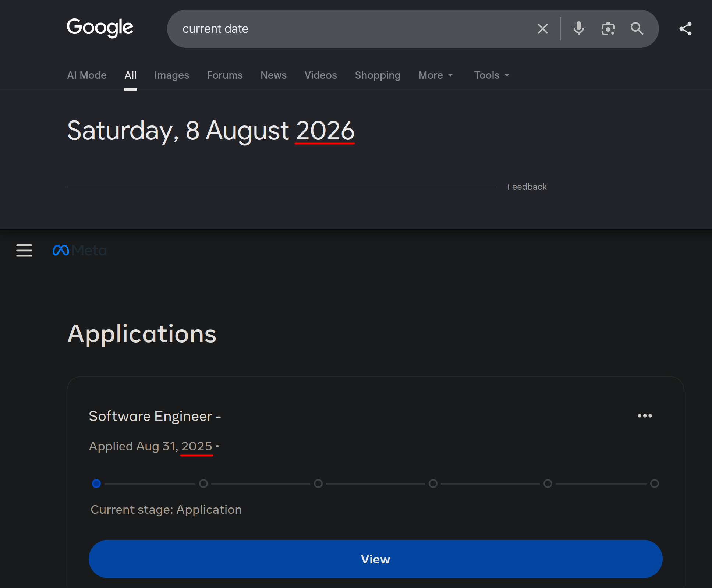Click the blue Application stage marker
The height and width of the screenshot is (588, 712).
click(96, 483)
